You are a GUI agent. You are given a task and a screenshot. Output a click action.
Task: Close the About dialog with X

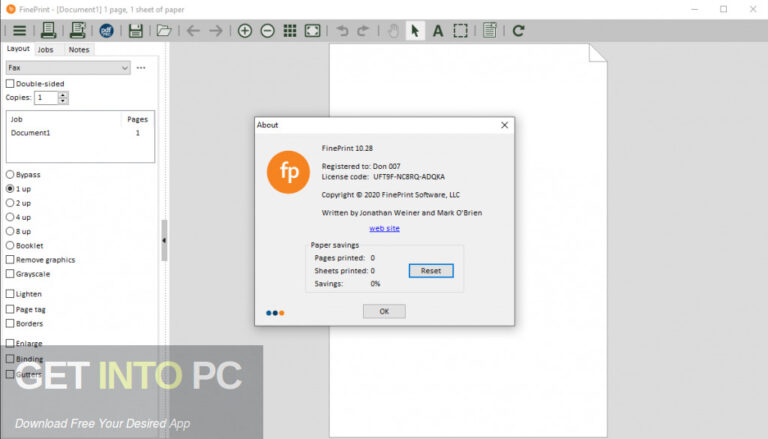point(504,125)
